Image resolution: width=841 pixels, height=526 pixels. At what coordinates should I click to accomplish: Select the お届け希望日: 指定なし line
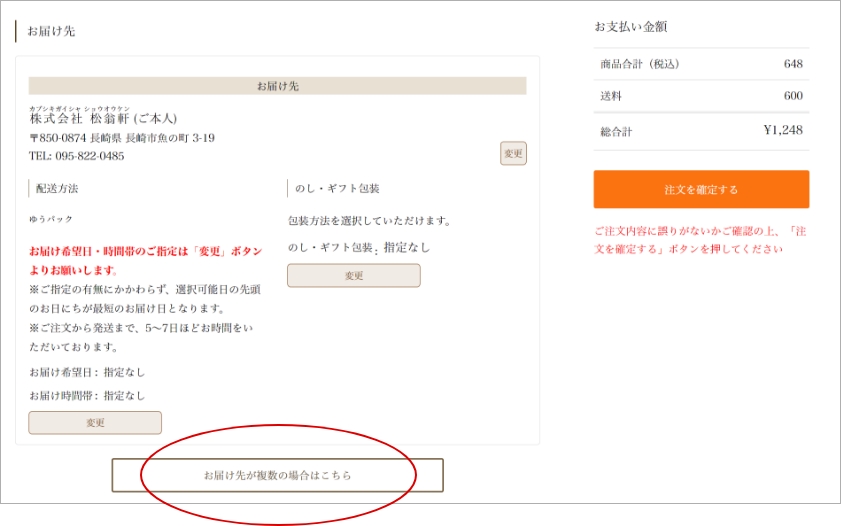[87, 372]
